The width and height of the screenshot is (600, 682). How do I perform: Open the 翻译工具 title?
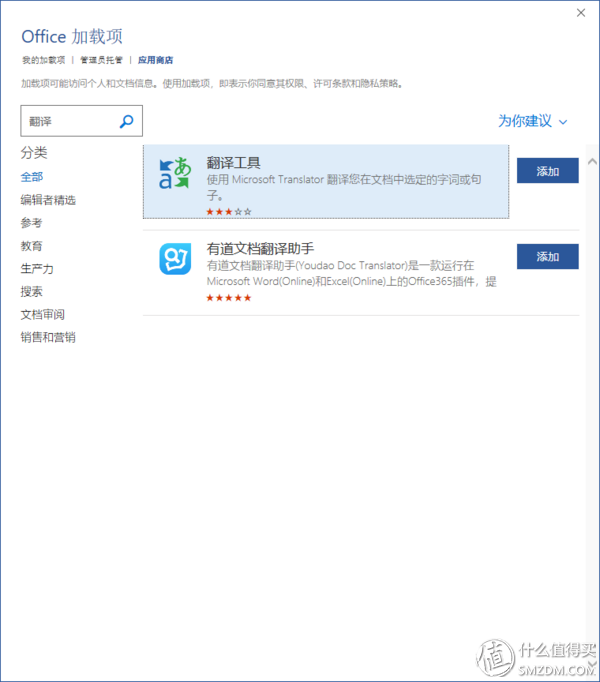[233, 163]
